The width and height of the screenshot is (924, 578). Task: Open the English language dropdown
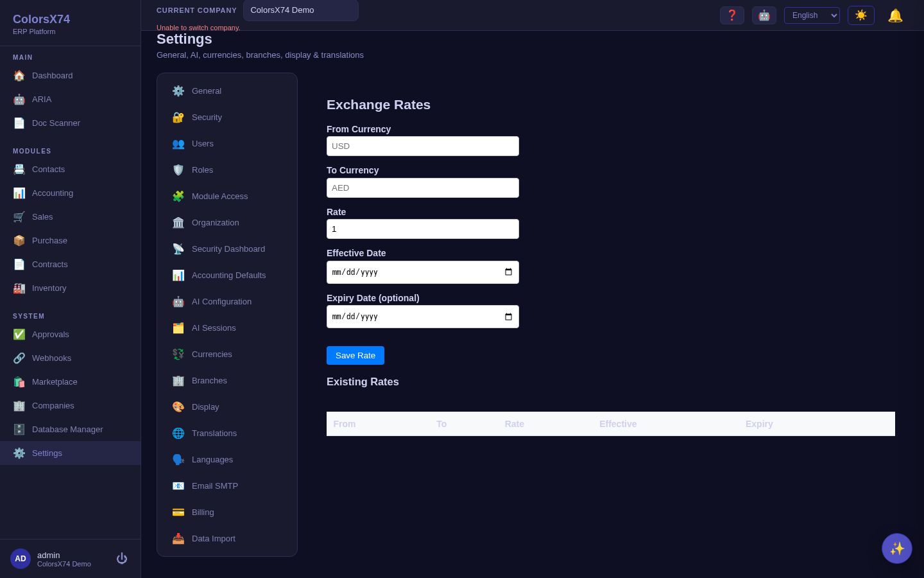click(812, 15)
